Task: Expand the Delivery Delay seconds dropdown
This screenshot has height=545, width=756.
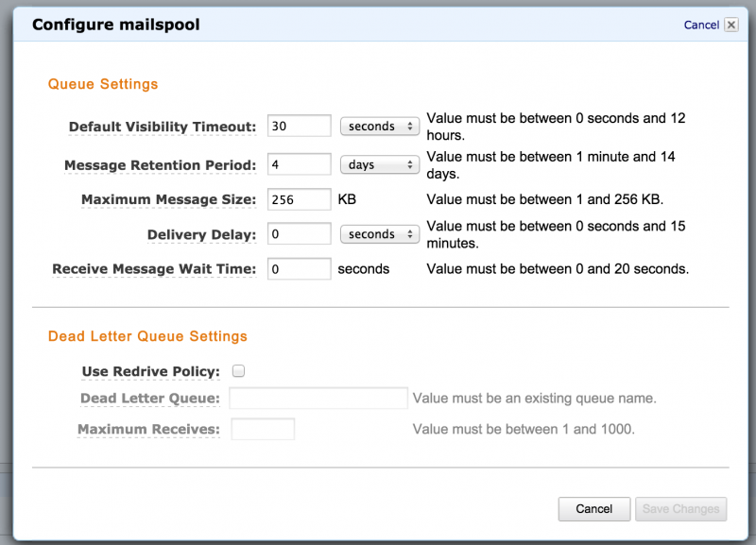Action: click(379, 234)
